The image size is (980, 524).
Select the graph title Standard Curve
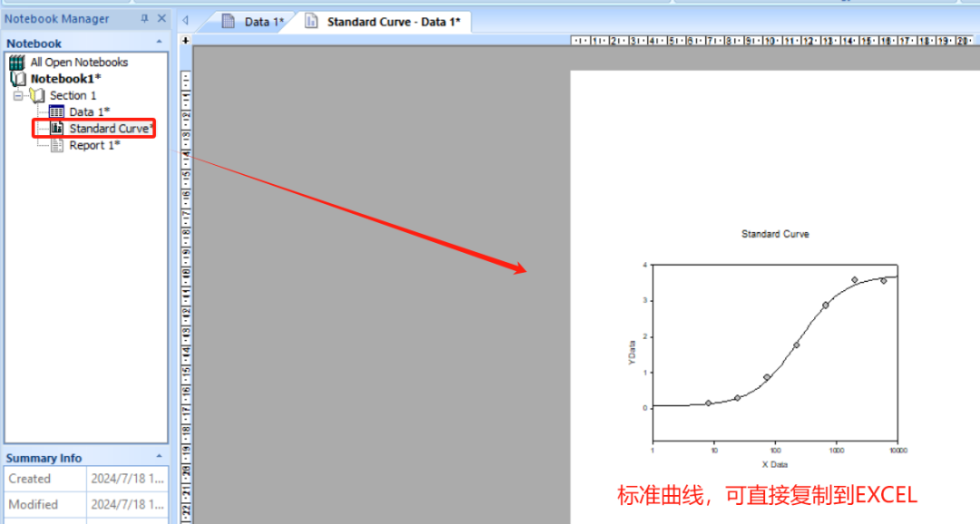(775, 234)
